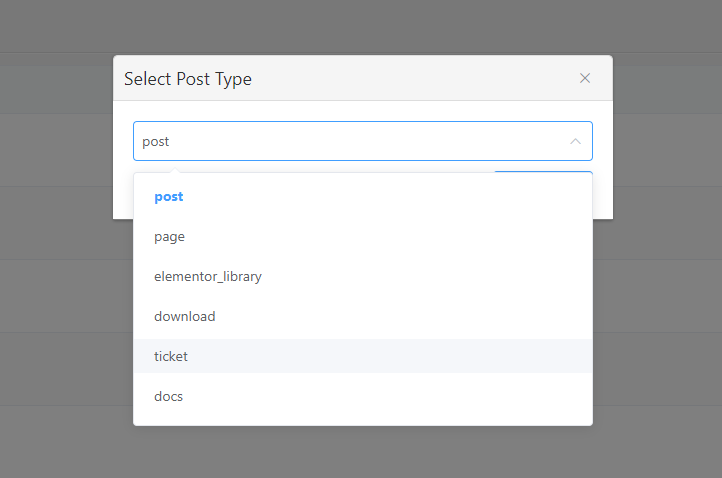This screenshot has width=722, height=478.
Task: Click the blank area right of 'ticket' row
Action: coord(400,357)
